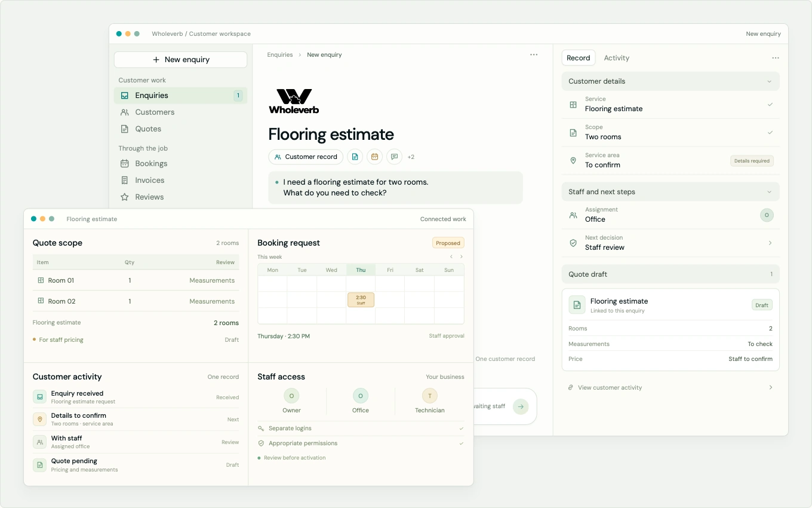This screenshot has width=812, height=508.
Task: Click the Office assignee avatar in record panel
Action: point(767,215)
